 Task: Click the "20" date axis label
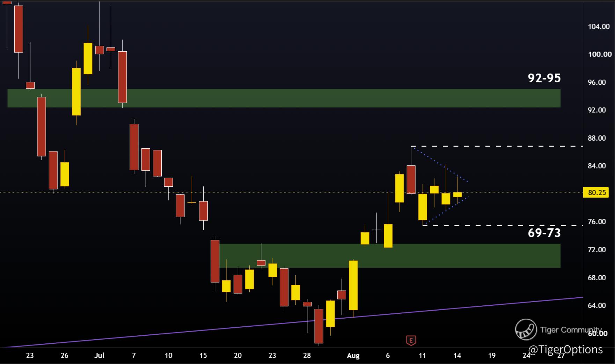[237, 356]
